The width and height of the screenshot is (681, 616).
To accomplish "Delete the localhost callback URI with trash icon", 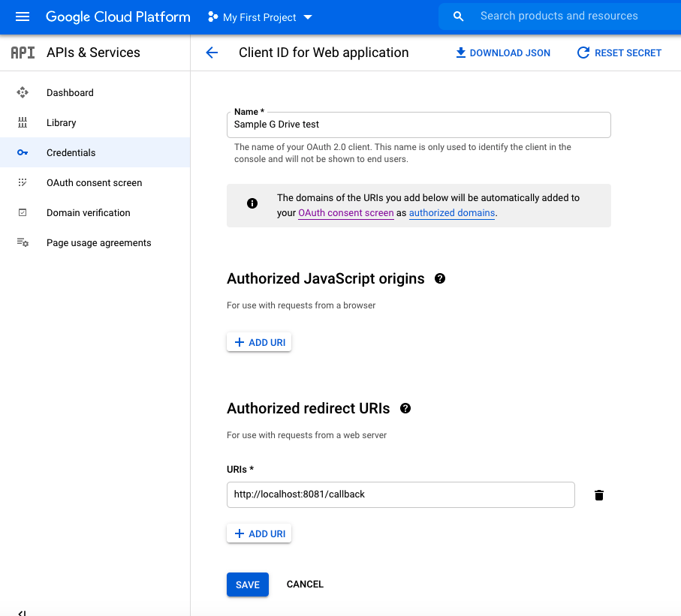I will coord(599,495).
